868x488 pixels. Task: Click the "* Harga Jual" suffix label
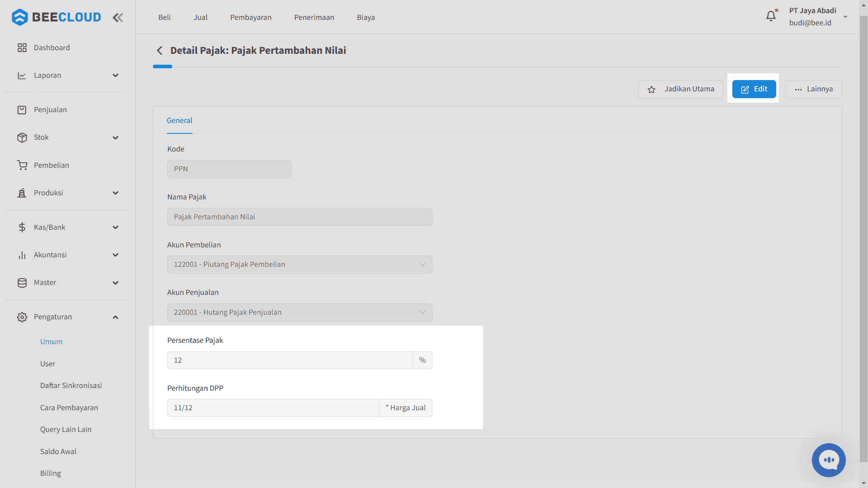click(405, 408)
